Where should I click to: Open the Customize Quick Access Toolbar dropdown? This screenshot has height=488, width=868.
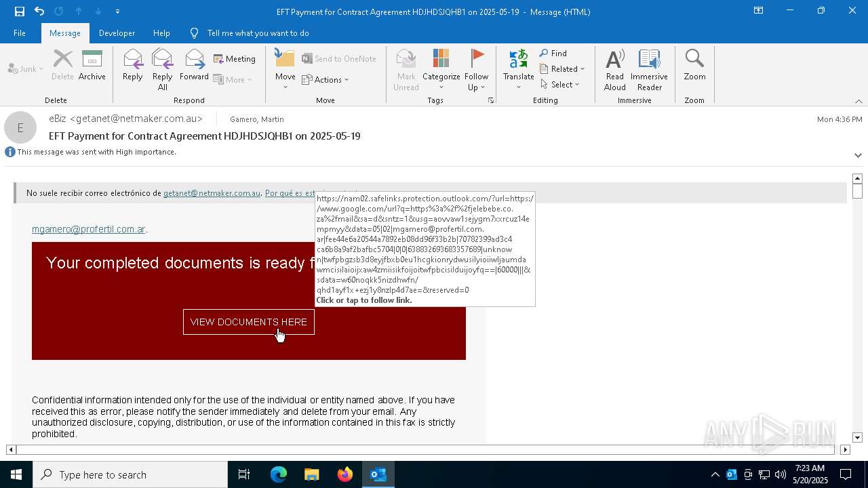point(117,11)
